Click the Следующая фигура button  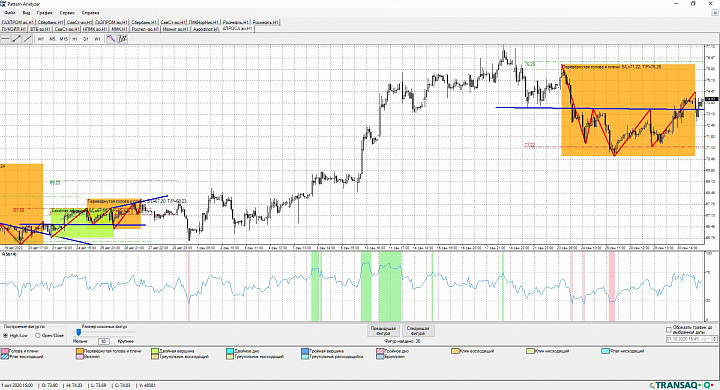[418, 331]
